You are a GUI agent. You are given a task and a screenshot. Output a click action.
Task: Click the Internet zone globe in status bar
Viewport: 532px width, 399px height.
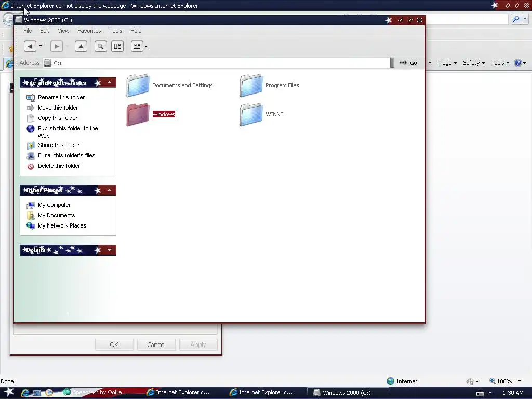pos(391,381)
